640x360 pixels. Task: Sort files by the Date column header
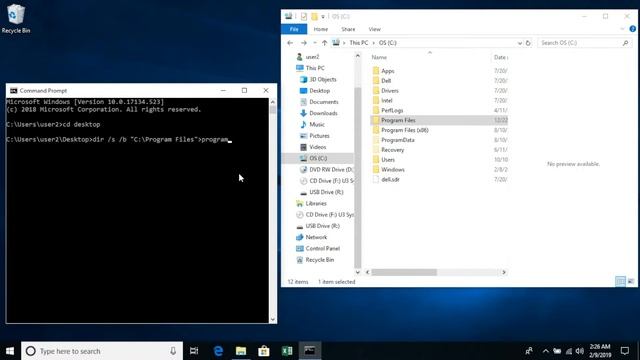pos(500,58)
